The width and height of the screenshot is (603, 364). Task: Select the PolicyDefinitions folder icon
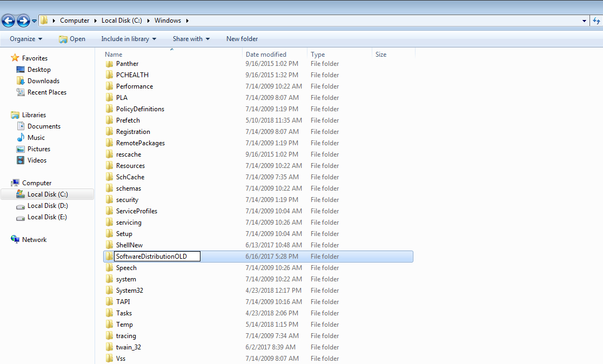coord(109,109)
